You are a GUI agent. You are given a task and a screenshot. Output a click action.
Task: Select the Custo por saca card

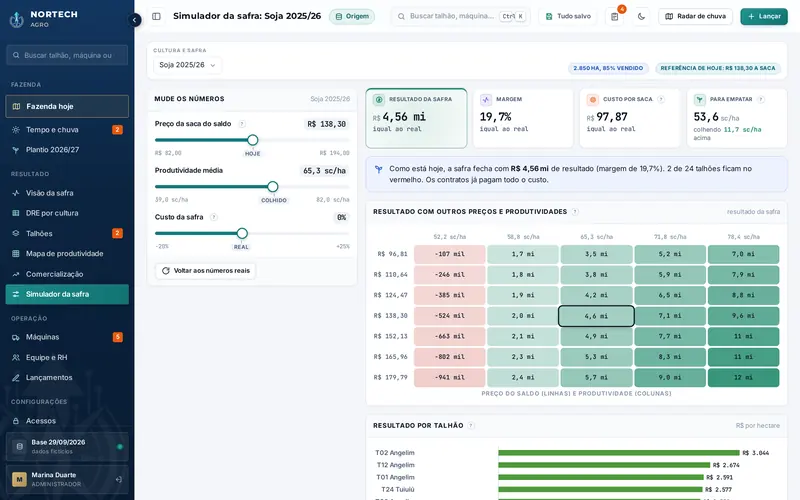(630, 118)
